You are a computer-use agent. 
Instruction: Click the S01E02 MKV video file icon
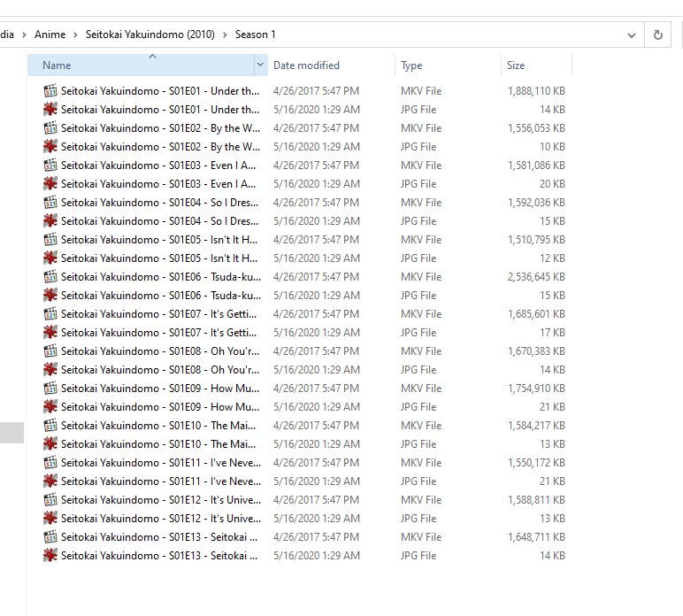point(50,128)
